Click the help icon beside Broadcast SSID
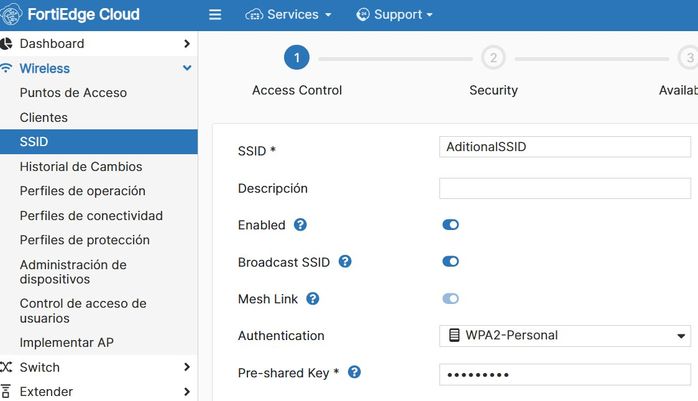 point(345,262)
